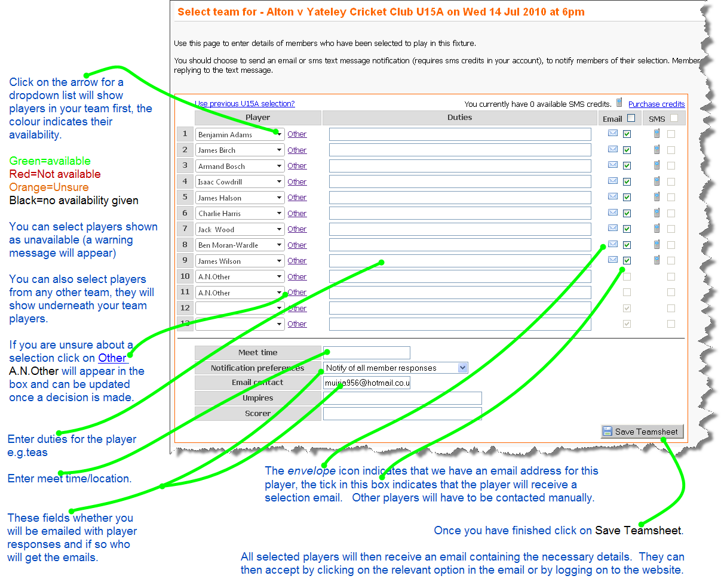Click 'Use previous U15A selection?' link
721x588 pixels.
click(x=246, y=103)
